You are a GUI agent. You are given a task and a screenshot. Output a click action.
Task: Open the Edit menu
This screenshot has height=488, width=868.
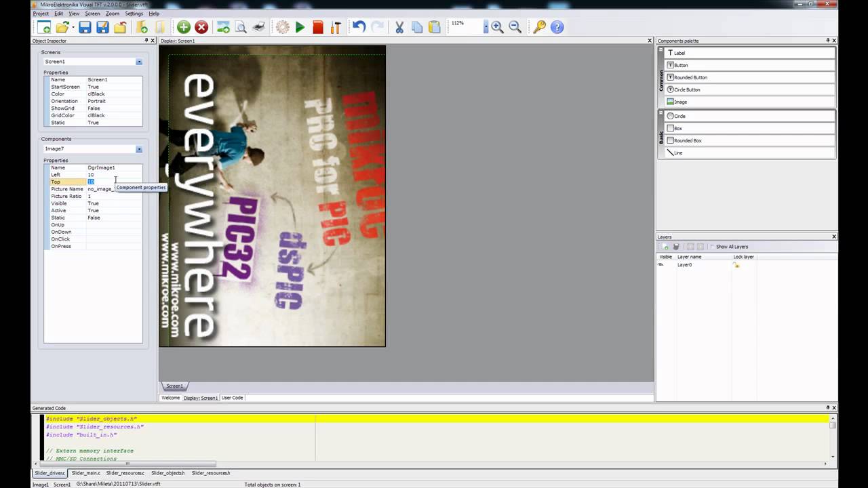tap(59, 14)
